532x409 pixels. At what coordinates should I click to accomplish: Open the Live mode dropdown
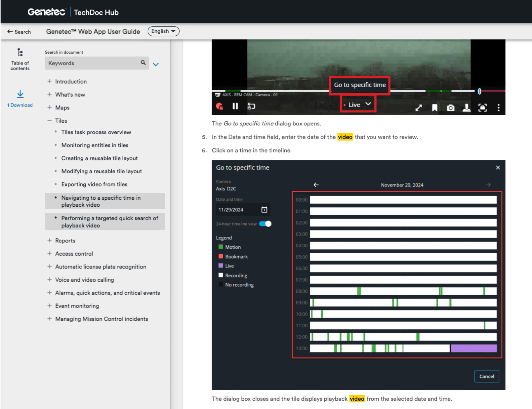358,104
